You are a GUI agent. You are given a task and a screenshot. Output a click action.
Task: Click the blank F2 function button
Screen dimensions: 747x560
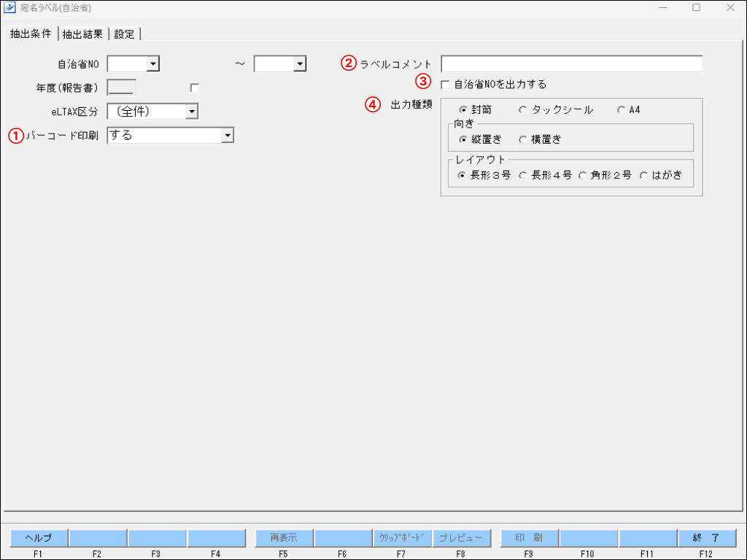click(98, 538)
